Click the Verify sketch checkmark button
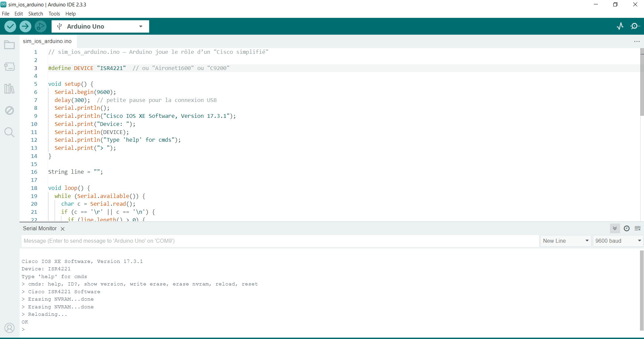Viewport: 644px width, 339px height. [x=10, y=26]
